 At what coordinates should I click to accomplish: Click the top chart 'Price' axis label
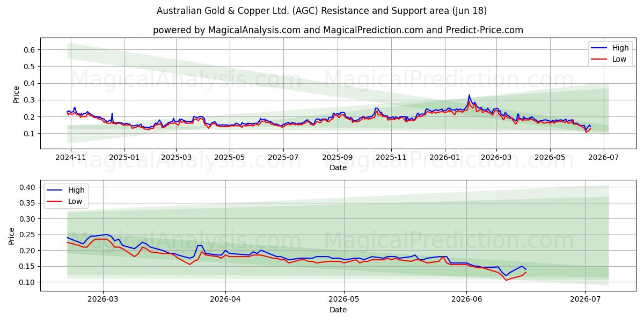click(16, 94)
